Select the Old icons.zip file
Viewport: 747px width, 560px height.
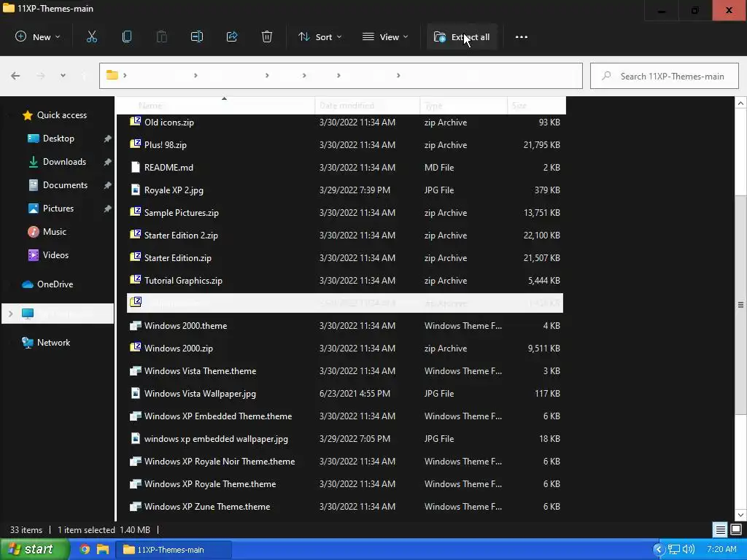[345, 122]
